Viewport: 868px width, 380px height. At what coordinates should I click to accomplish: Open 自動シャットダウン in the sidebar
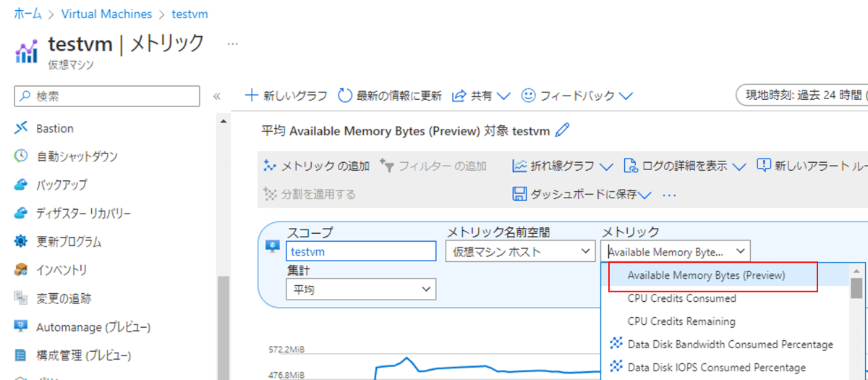point(77,156)
